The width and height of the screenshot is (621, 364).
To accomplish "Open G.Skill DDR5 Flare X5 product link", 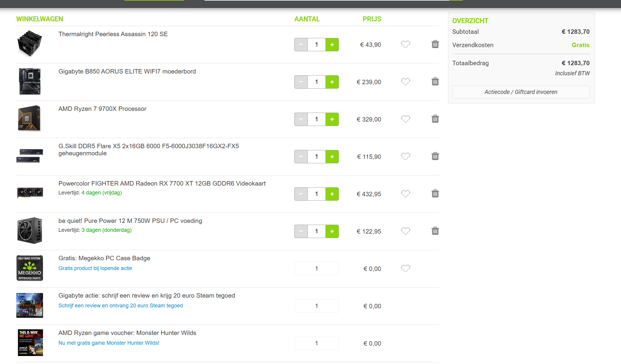I will 149,150.
